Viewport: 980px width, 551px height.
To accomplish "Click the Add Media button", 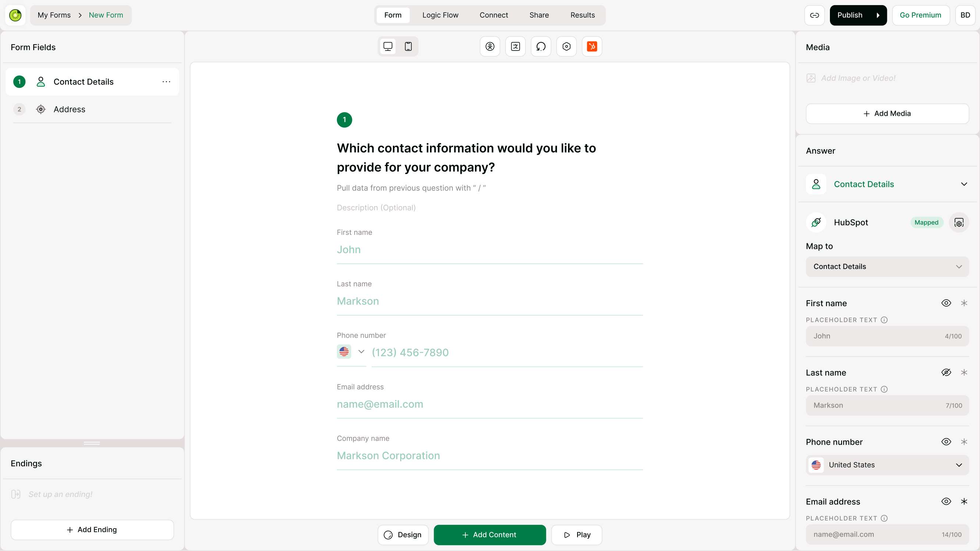I will (887, 114).
